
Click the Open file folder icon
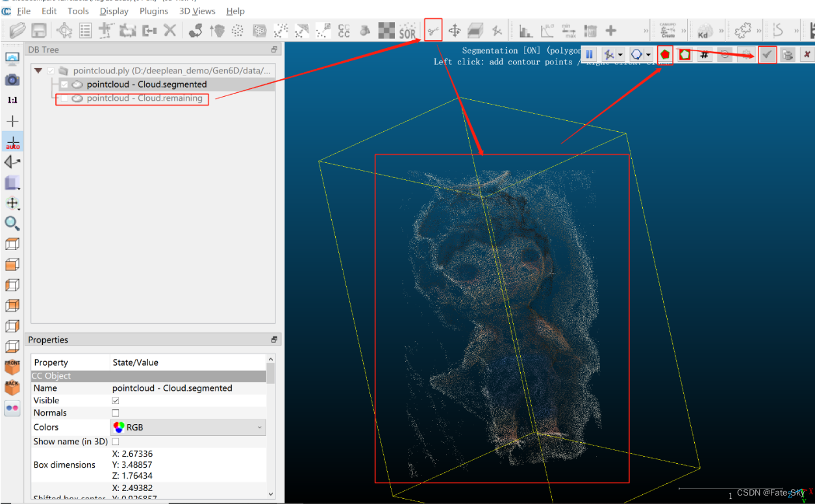(18, 30)
